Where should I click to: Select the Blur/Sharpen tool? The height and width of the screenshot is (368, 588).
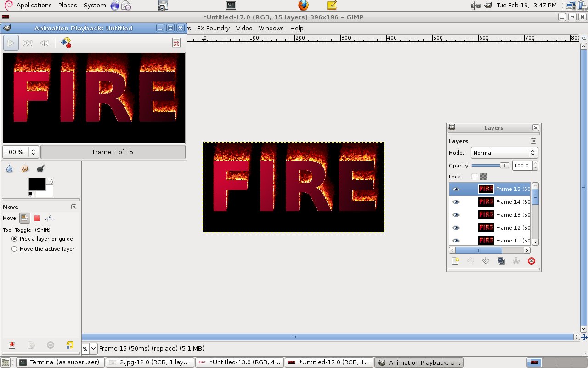tap(9, 168)
